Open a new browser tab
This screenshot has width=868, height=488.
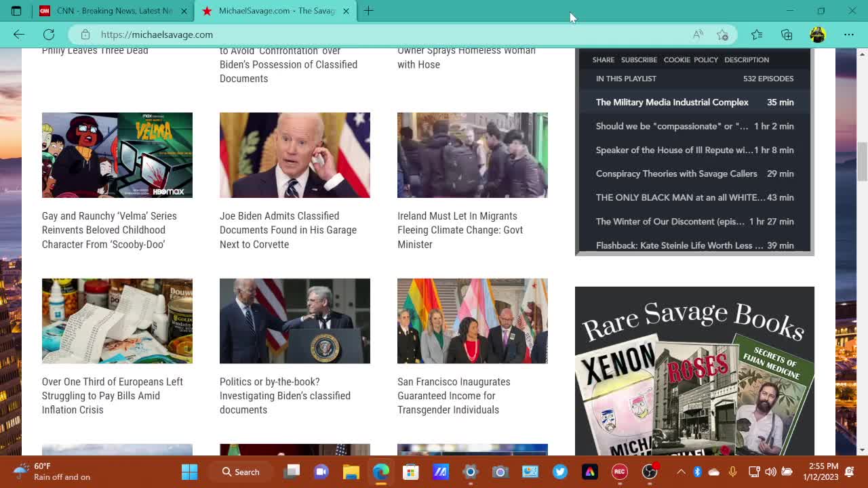point(368,11)
